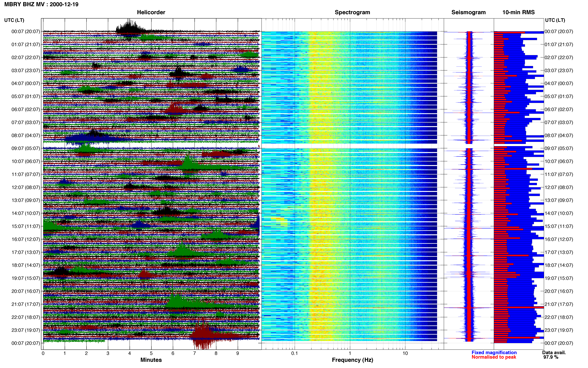Click the right time label '01:07 (21:07)'
588x368 pixels.
click(559, 44)
